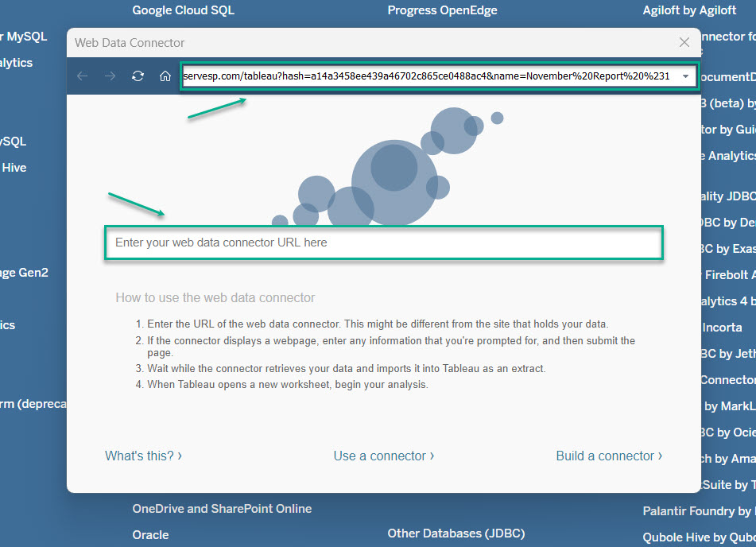Click the "How to use the web data connector" heading
756x547 pixels.
[x=215, y=297]
